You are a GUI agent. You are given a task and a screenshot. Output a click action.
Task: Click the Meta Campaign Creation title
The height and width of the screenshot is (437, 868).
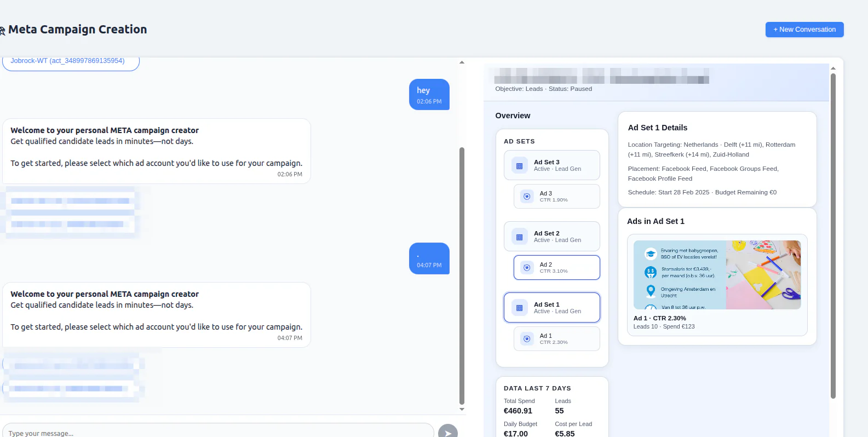pos(77,30)
